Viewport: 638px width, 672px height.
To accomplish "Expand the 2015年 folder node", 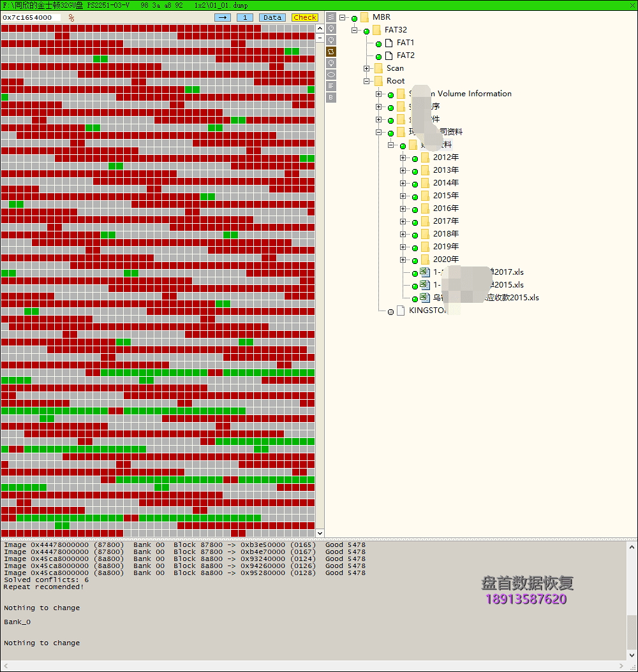I will coord(403,196).
